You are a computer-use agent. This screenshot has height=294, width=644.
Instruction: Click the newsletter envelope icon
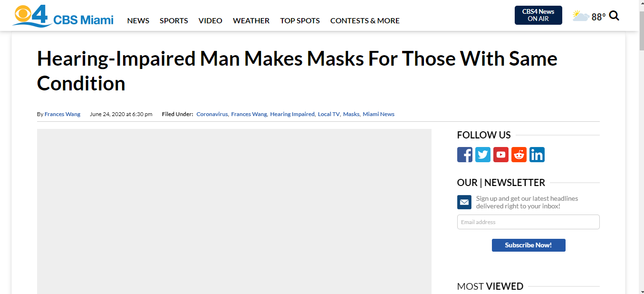[464, 202]
